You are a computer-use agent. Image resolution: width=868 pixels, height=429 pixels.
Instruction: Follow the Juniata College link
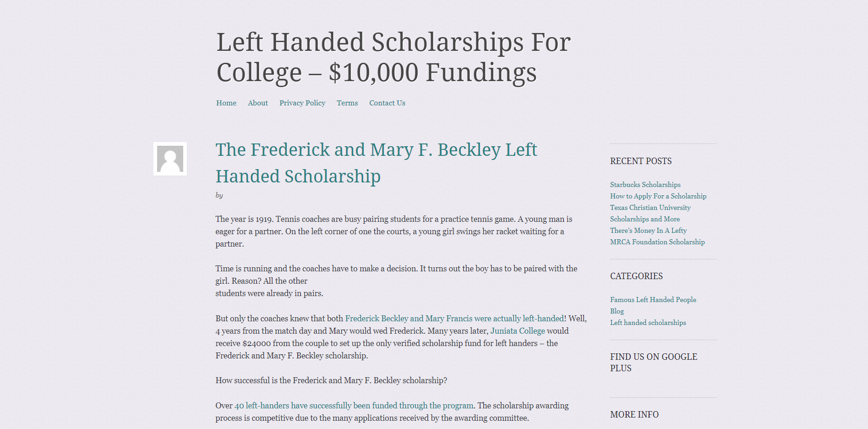click(517, 331)
